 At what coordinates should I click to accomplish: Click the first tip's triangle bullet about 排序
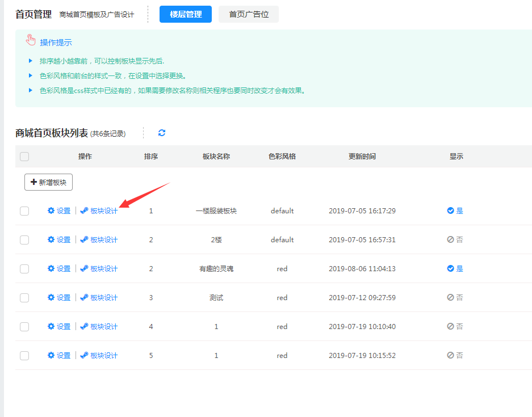[31, 61]
